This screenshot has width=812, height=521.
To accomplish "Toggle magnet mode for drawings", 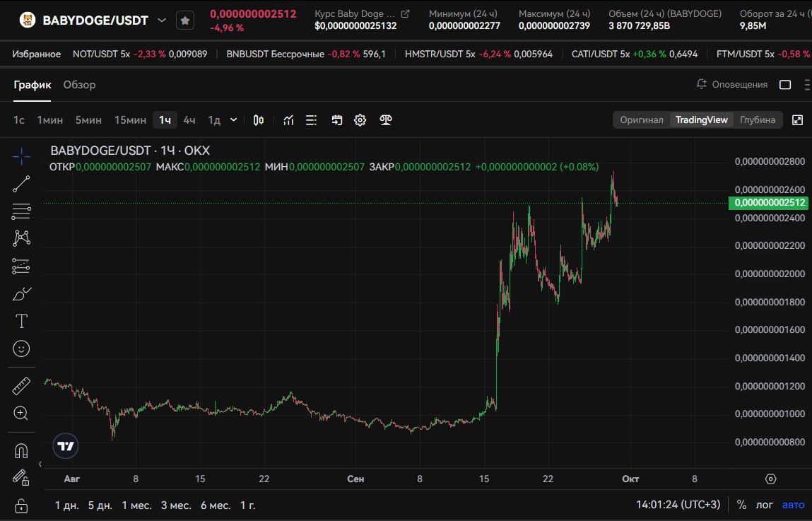I will click(21, 450).
